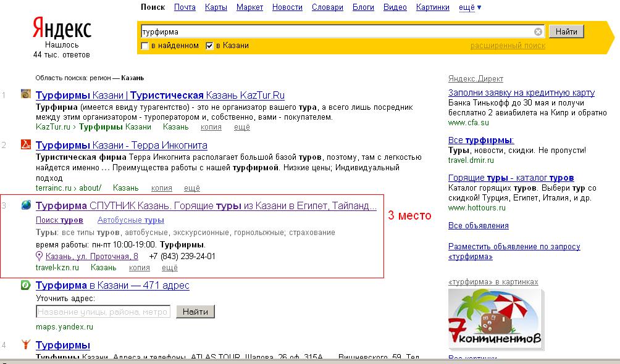The width and height of the screenshot is (620, 364).
Task: Open Почта in top menu
Action: [185, 7]
